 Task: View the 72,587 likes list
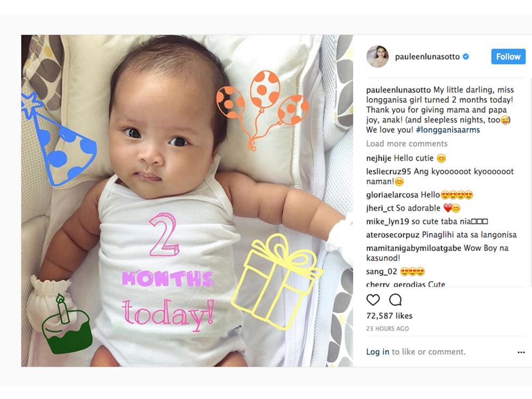[389, 316]
